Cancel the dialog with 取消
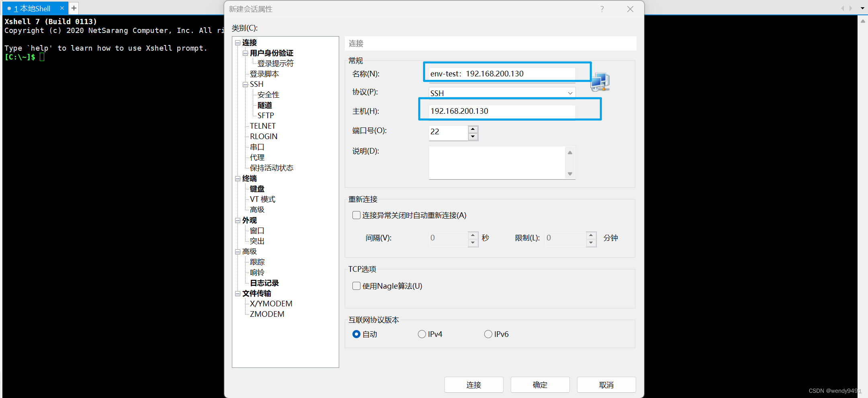 (606, 385)
